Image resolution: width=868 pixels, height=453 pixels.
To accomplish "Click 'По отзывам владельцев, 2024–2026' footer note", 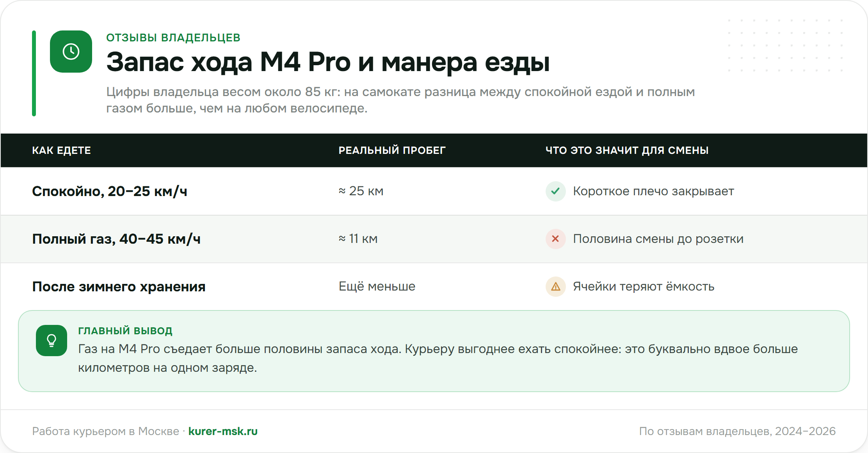I will pyautogui.click(x=737, y=431).
